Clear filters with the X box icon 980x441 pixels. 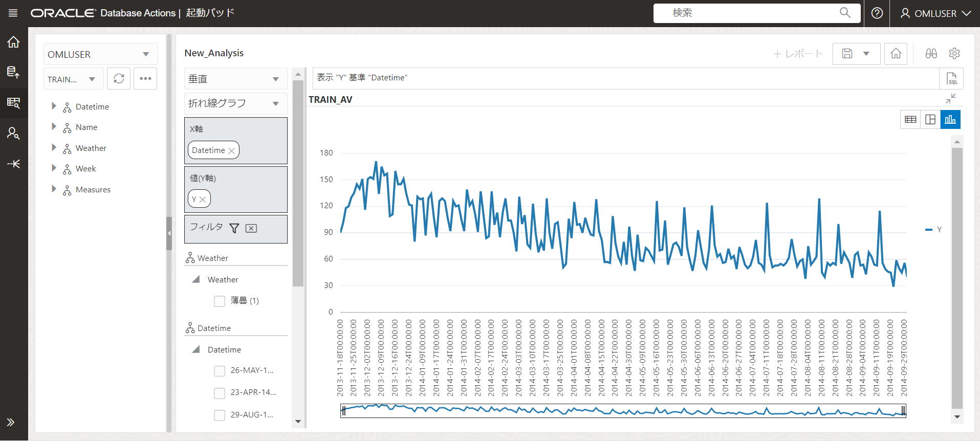pyautogui.click(x=251, y=228)
